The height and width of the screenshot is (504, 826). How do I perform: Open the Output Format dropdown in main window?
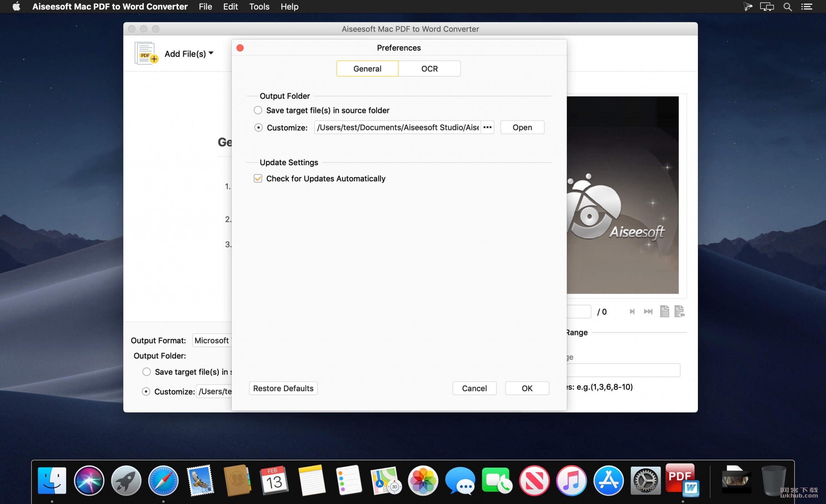tap(212, 340)
